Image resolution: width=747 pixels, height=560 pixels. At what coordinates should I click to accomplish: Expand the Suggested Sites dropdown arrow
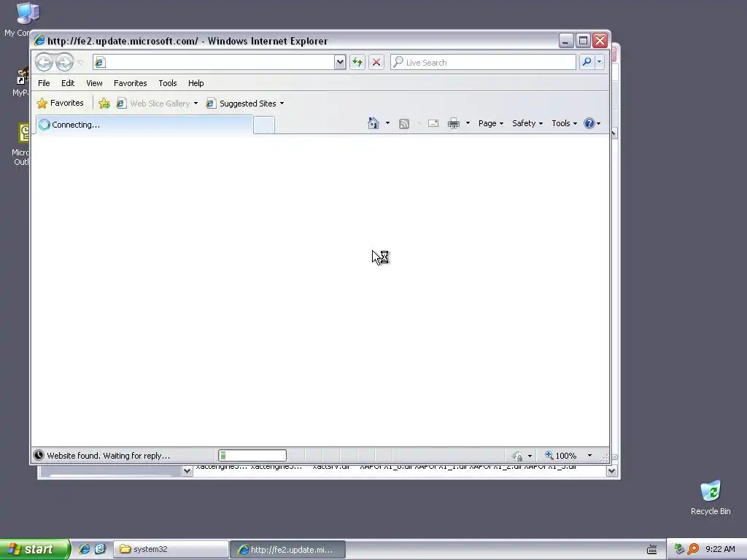pyautogui.click(x=282, y=104)
